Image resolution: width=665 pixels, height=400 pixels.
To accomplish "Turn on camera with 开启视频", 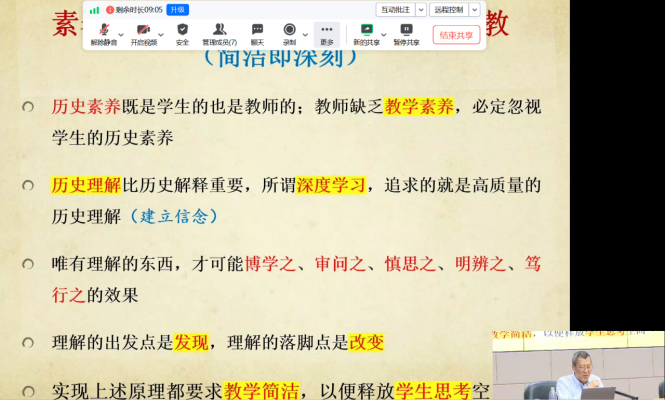I will [144, 34].
